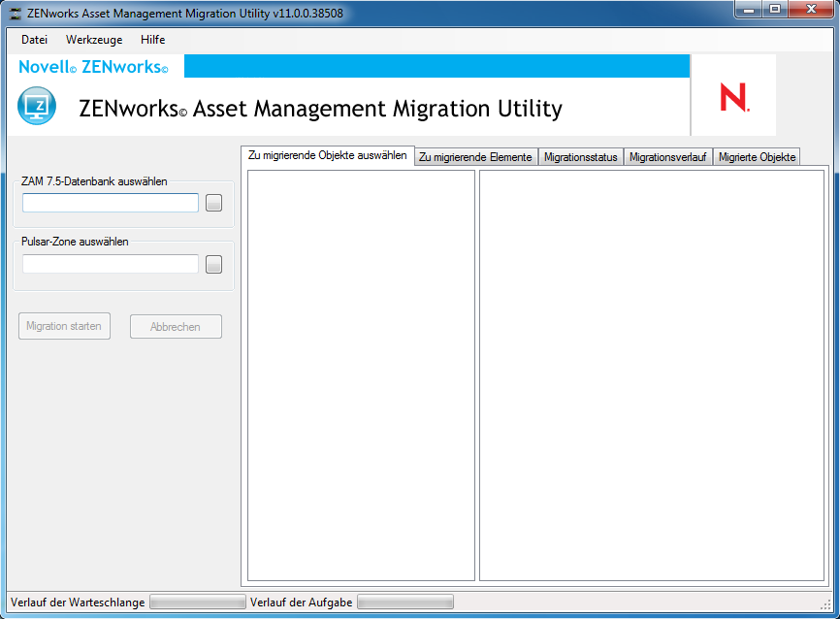
Task: Click the application icon in title bar
Action: click(x=16, y=14)
